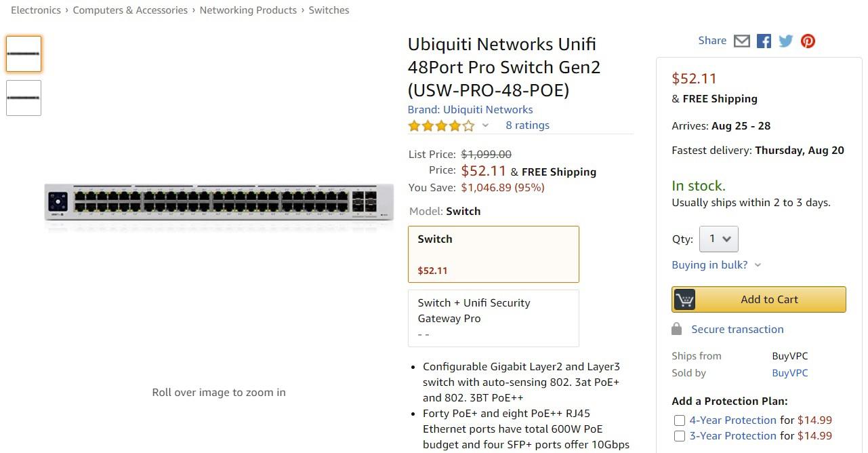This screenshot has height=453, width=868.
Task: Check the 4-Year Protection plan
Action: point(679,420)
